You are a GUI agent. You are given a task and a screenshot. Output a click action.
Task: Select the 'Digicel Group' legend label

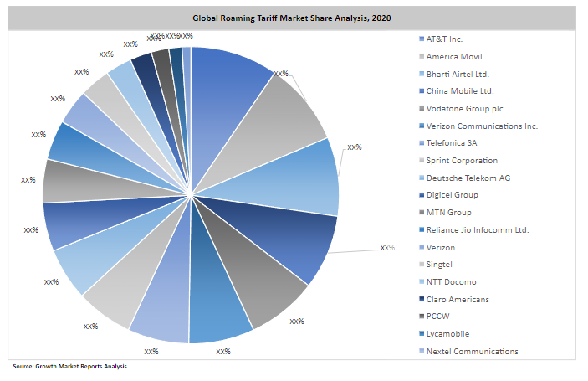click(453, 195)
